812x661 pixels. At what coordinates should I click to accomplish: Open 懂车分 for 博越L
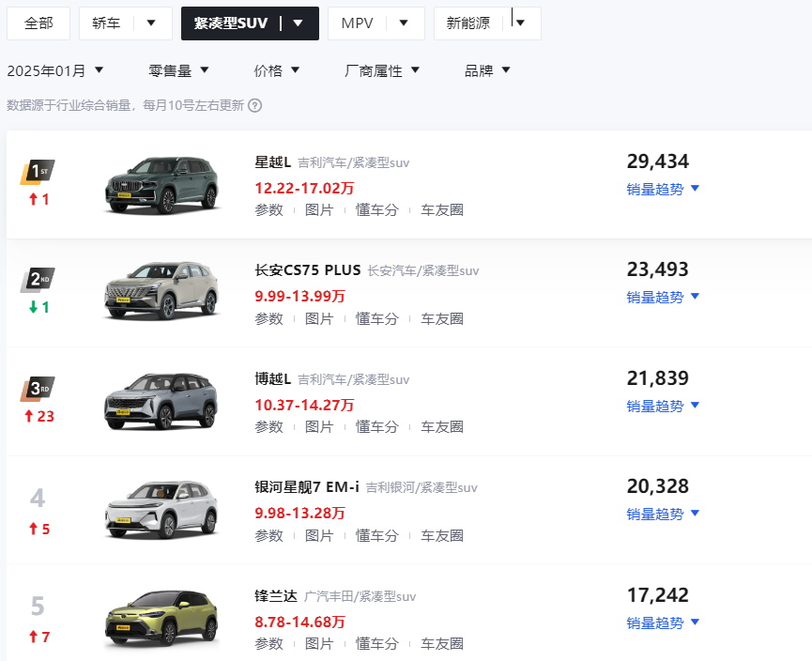click(x=377, y=427)
